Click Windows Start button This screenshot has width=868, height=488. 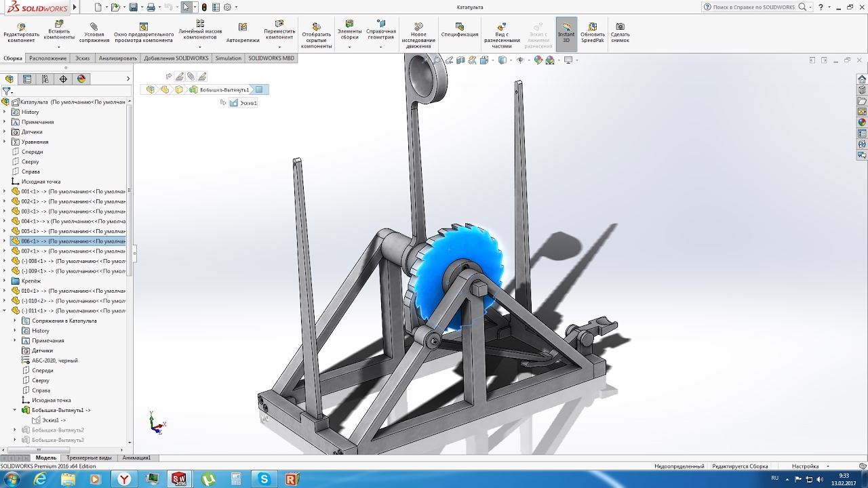click(x=12, y=479)
